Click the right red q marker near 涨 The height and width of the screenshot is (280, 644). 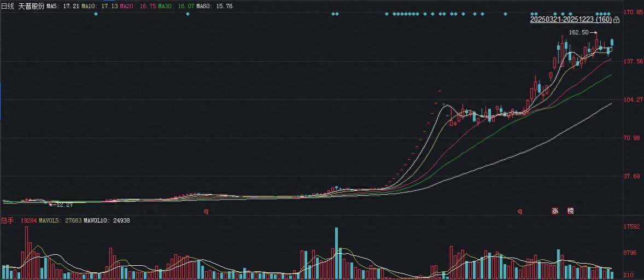(x=520, y=211)
